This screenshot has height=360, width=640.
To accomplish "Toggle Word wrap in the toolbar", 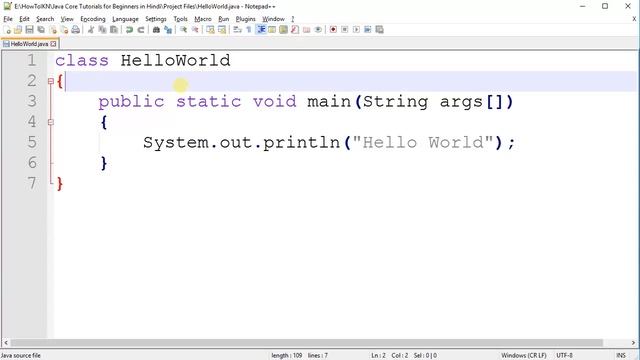I will (x=238, y=30).
